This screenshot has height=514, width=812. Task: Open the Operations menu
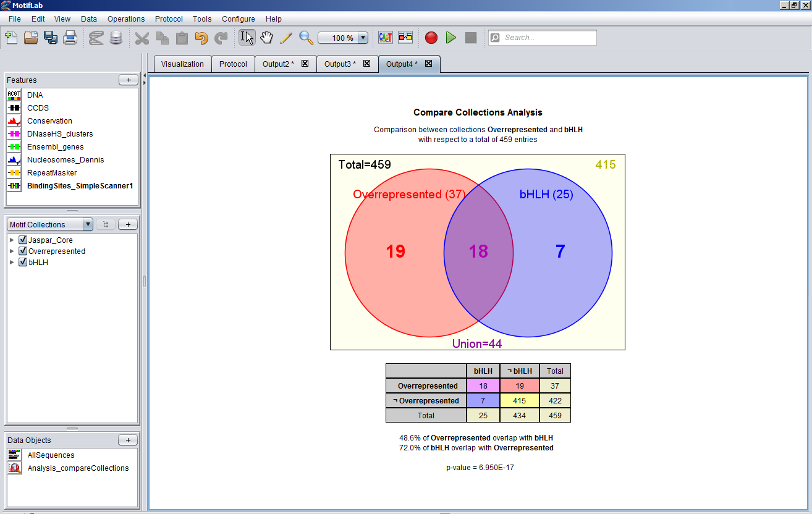point(126,19)
